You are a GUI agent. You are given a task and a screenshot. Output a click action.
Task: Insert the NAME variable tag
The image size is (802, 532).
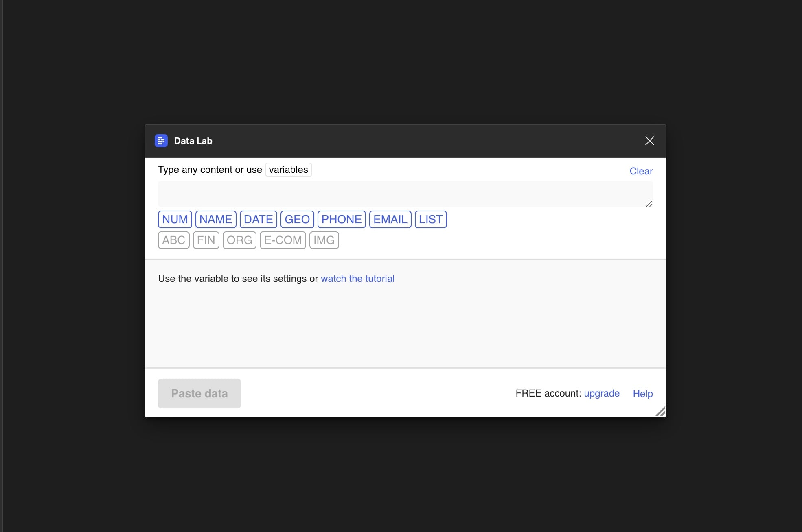point(215,220)
